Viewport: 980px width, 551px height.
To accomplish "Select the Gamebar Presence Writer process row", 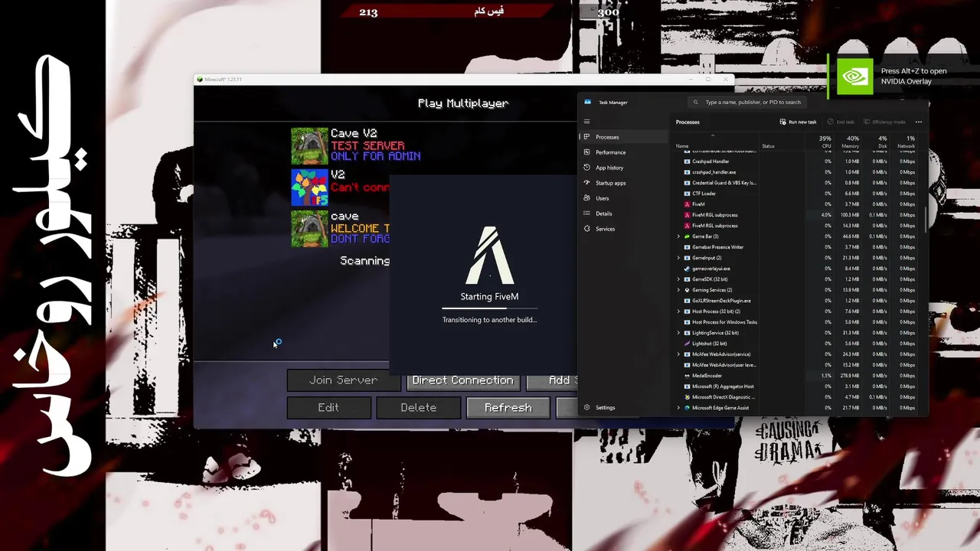I will (x=796, y=247).
